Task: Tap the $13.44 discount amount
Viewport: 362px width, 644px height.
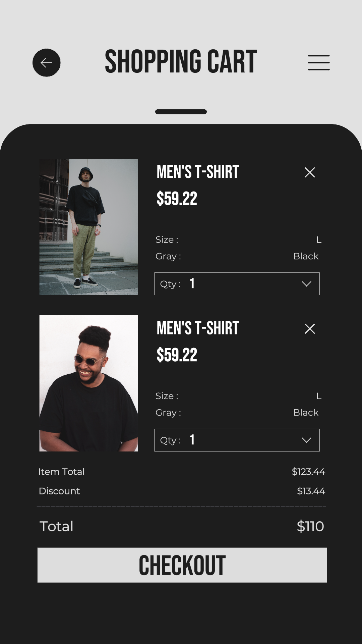Action: pos(311,491)
